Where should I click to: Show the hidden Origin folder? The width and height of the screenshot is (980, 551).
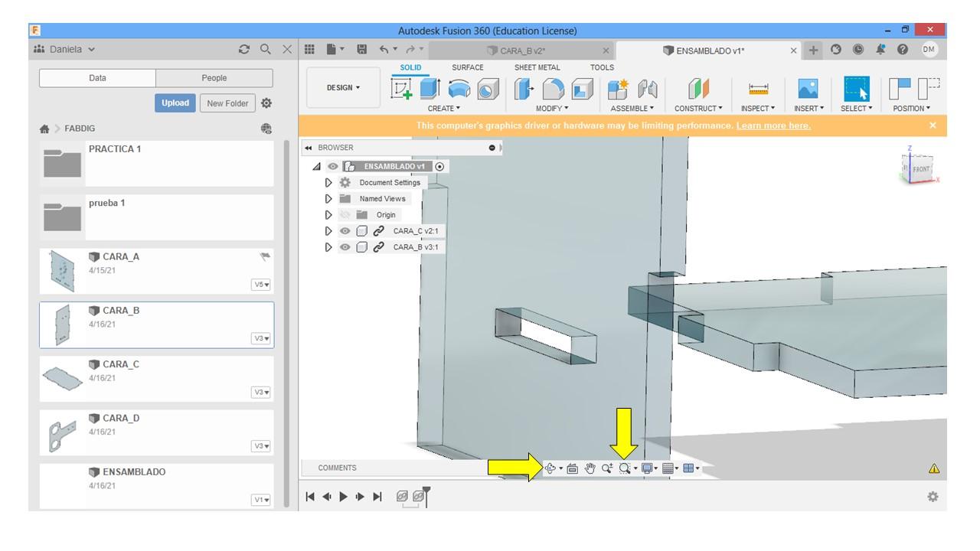[345, 215]
